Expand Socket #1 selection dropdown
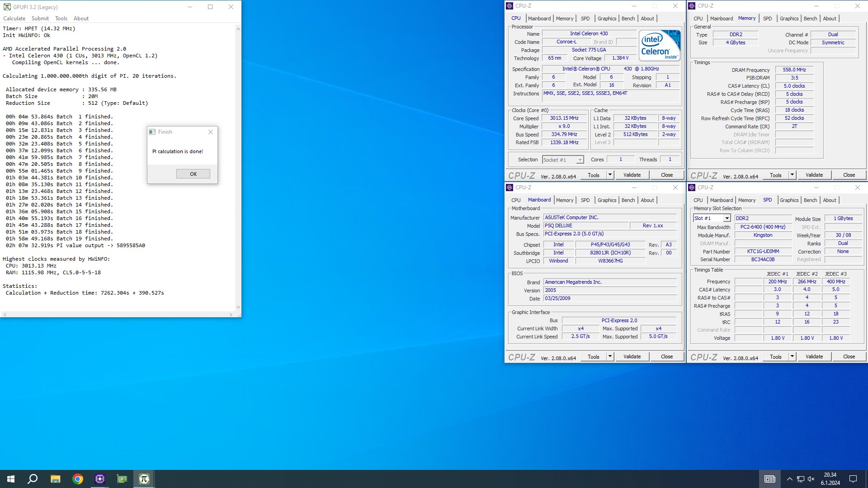Image resolution: width=868 pixels, height=488 pixels. (580, 160)
